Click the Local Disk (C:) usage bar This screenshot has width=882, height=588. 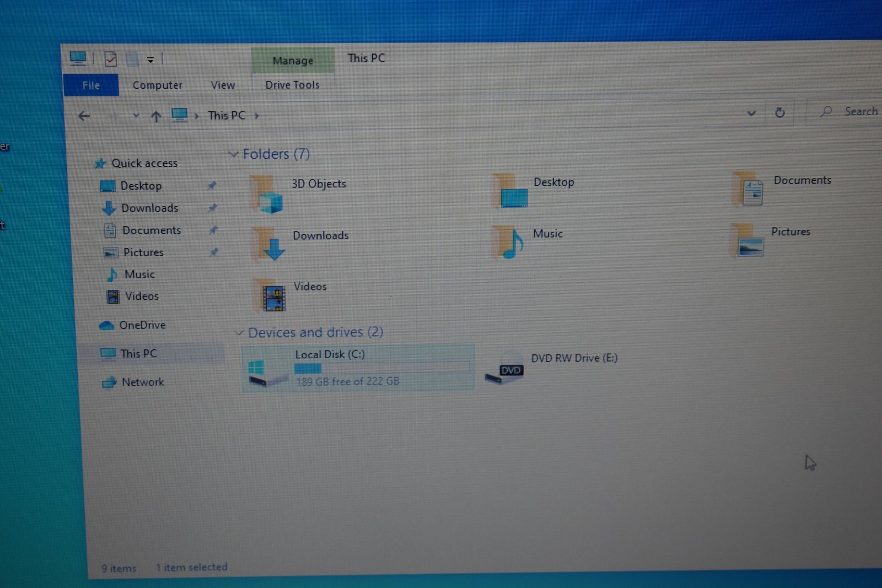pyautogui.click(x=382, y=368)
